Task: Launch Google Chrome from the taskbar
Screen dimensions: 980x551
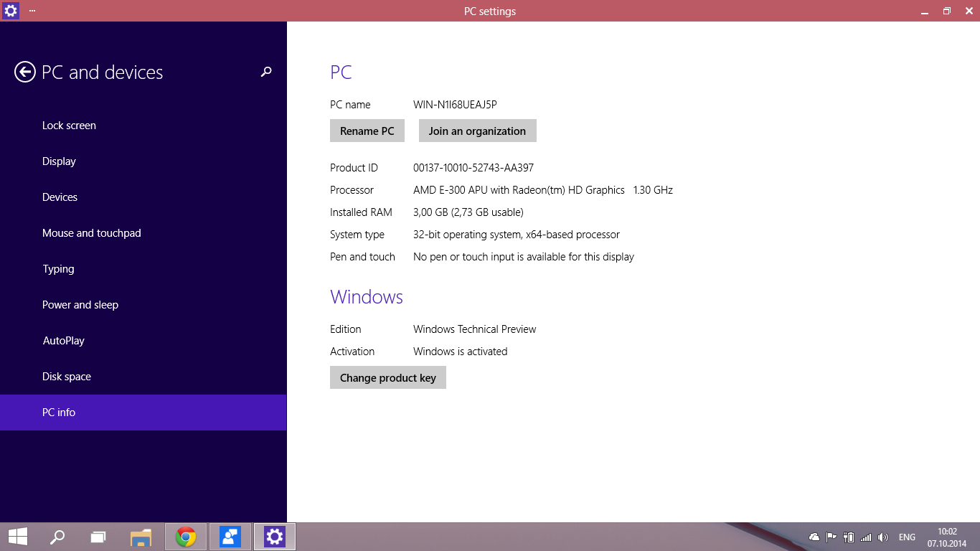Action: [x=186, y=537]
